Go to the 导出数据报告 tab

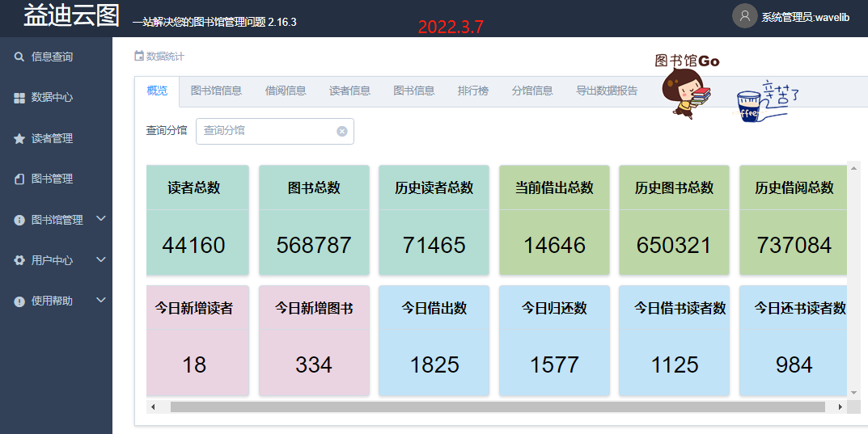click(x=607, y=91)
